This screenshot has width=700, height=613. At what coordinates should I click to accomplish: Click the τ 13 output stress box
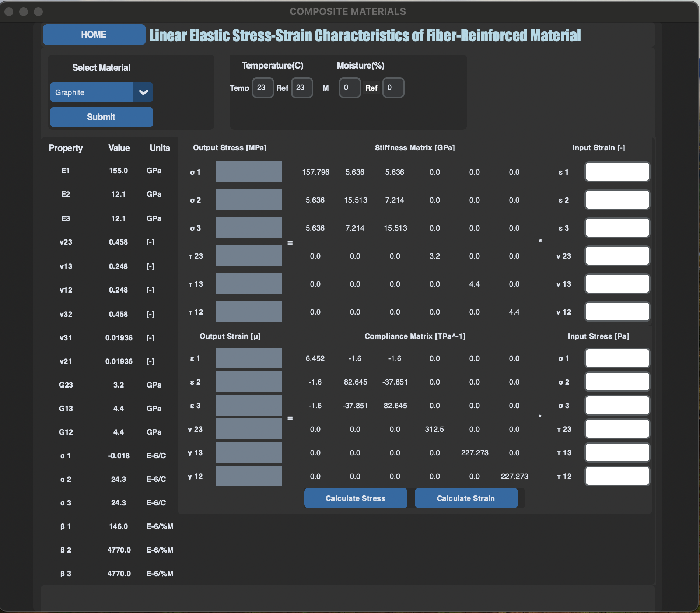click(x=249, y=284)
